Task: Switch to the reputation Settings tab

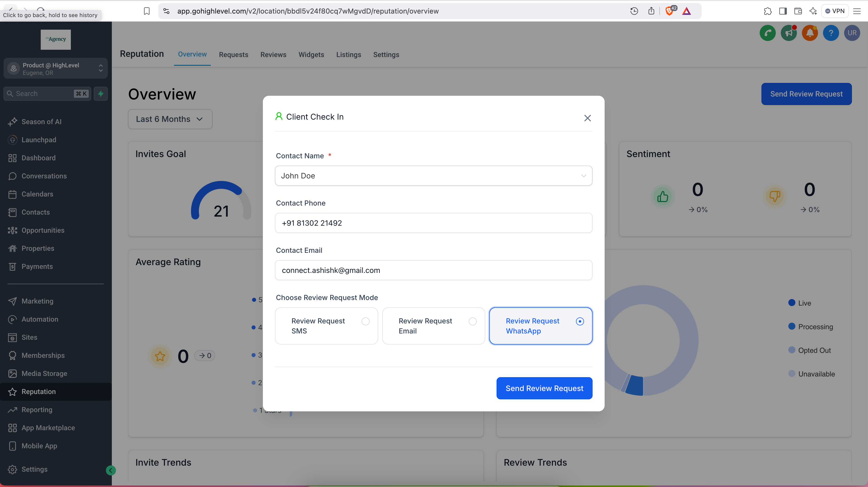Action: pos(386,55)
